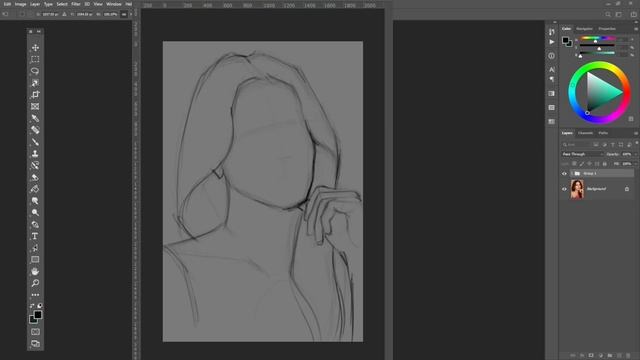This screenshot has width=640, height=360.
Task: Hide the Group 1 layer
Action: (x=564, y=173)
